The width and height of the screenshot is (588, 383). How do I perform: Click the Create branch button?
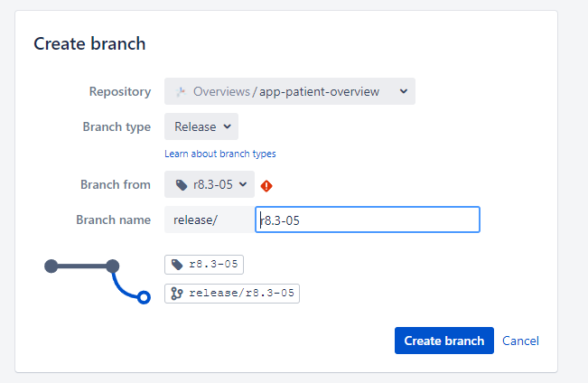(444, 341)
